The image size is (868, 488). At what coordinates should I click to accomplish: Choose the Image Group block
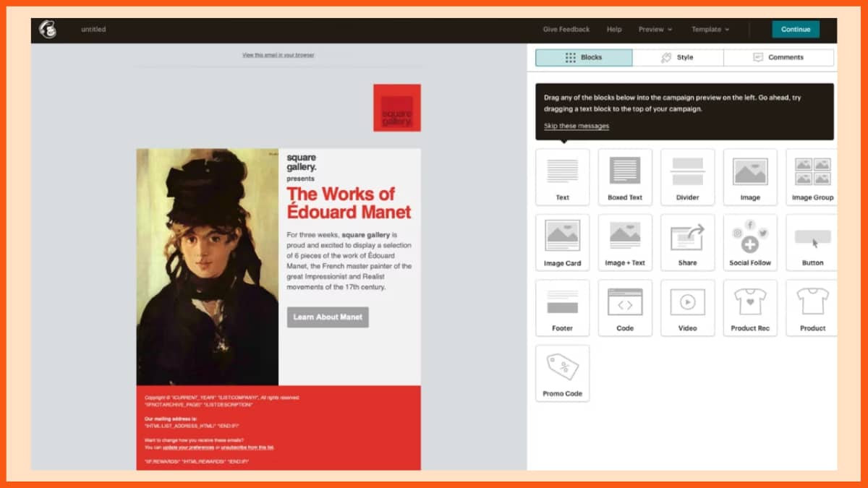pos(812,176)
